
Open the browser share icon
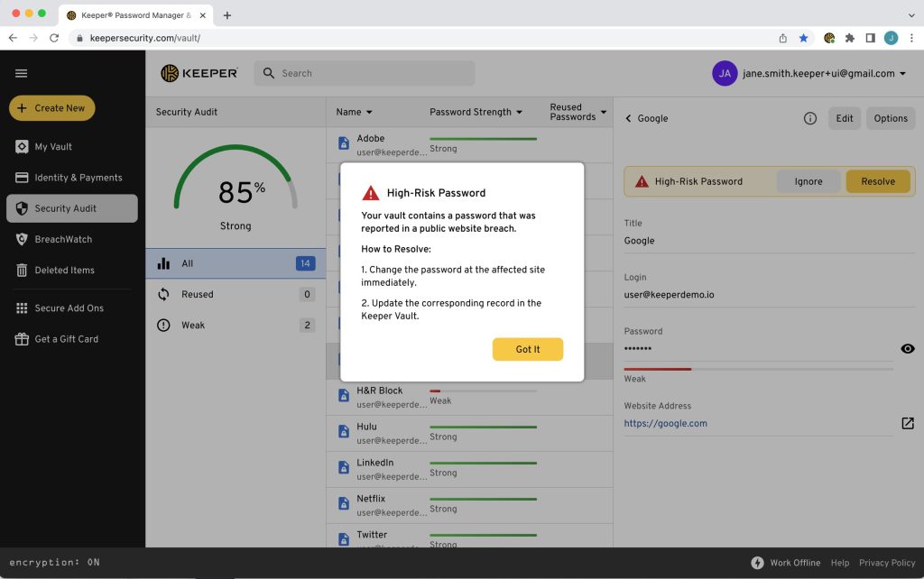coord(782,38)
